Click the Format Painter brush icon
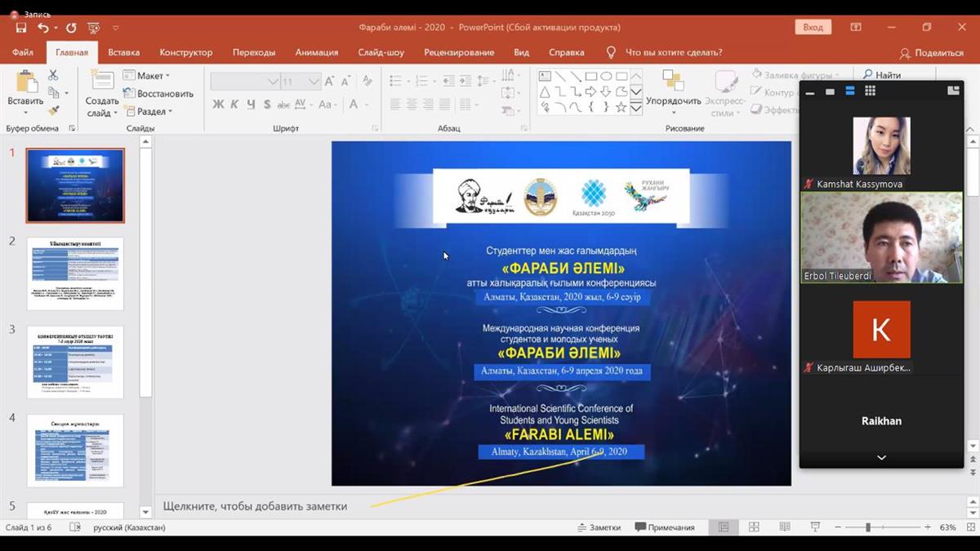The image size is (980, 551). [x=53, y=110]
